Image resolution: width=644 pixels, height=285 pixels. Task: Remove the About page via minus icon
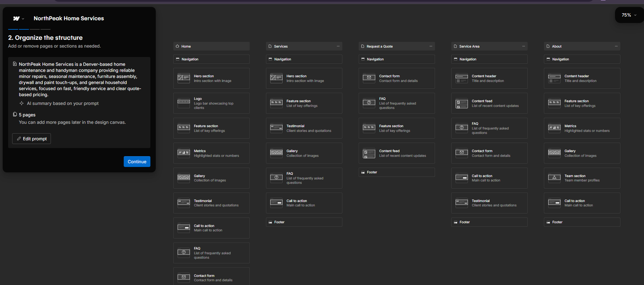pos(616,46)
